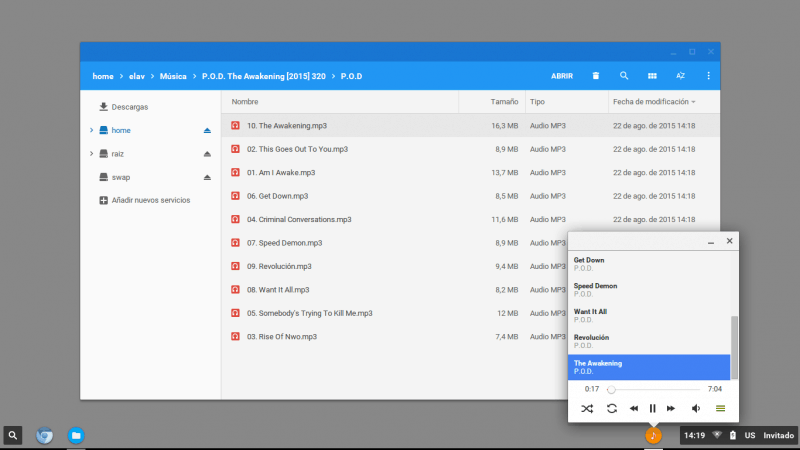
Task: Go back to the previous track
Action: pos(634,408)
